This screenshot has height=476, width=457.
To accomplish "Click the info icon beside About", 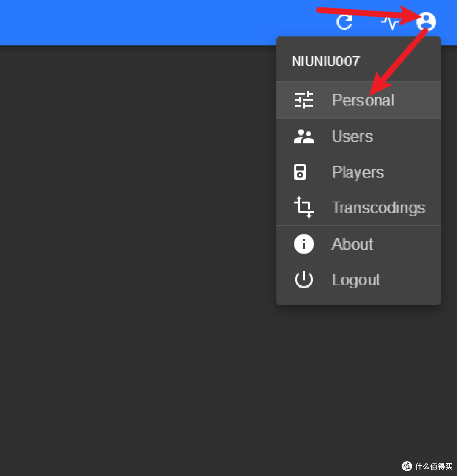I will pyautogui.click(x=303, y=244).
